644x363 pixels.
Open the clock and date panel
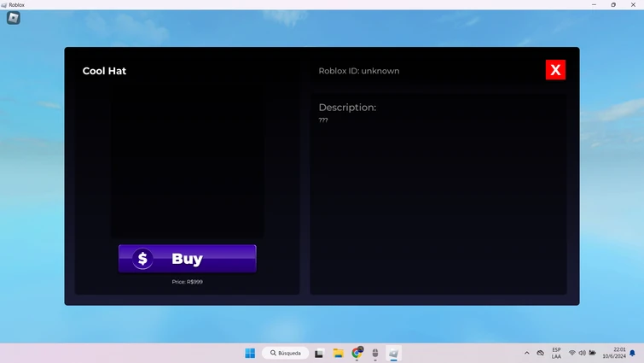(x=614, y=353)
